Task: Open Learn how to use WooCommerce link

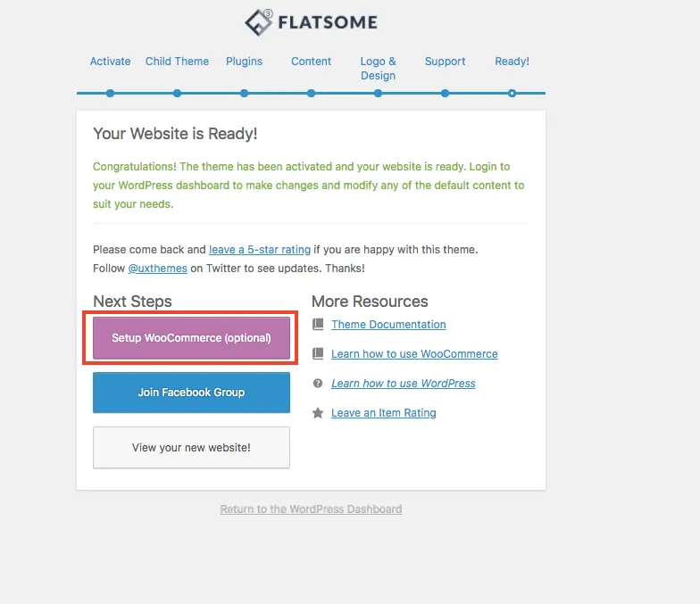Action: point(414,353)
